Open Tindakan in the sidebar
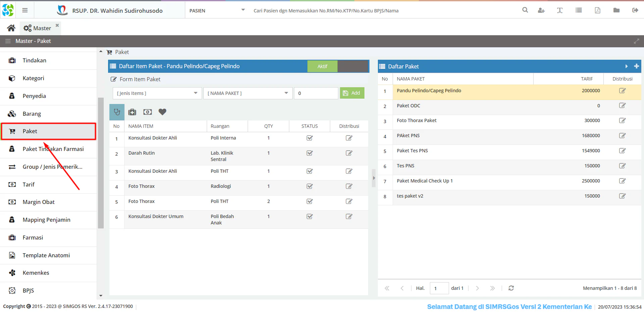Viewport: 644px width, 312px height. (x=48, y=61)
